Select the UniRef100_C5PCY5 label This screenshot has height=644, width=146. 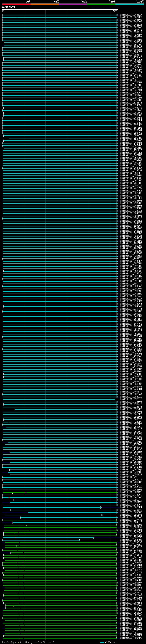(x=131, y=630)
